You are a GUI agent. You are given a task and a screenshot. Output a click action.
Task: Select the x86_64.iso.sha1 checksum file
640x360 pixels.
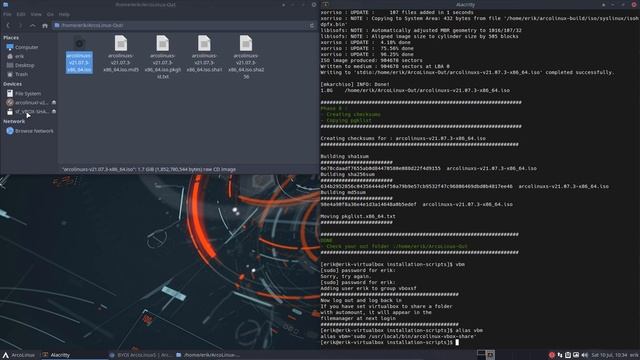[204, 54]
